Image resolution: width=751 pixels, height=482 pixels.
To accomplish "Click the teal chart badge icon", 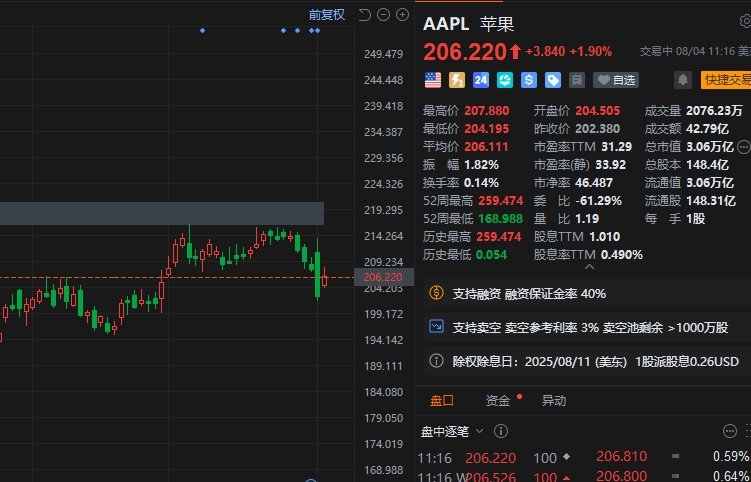I will coord(504,80).
